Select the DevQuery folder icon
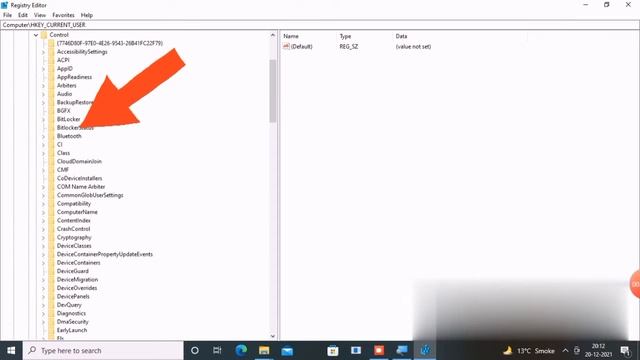Image resolution: width=640 pixels, height=360 pixels. (51, 305)
